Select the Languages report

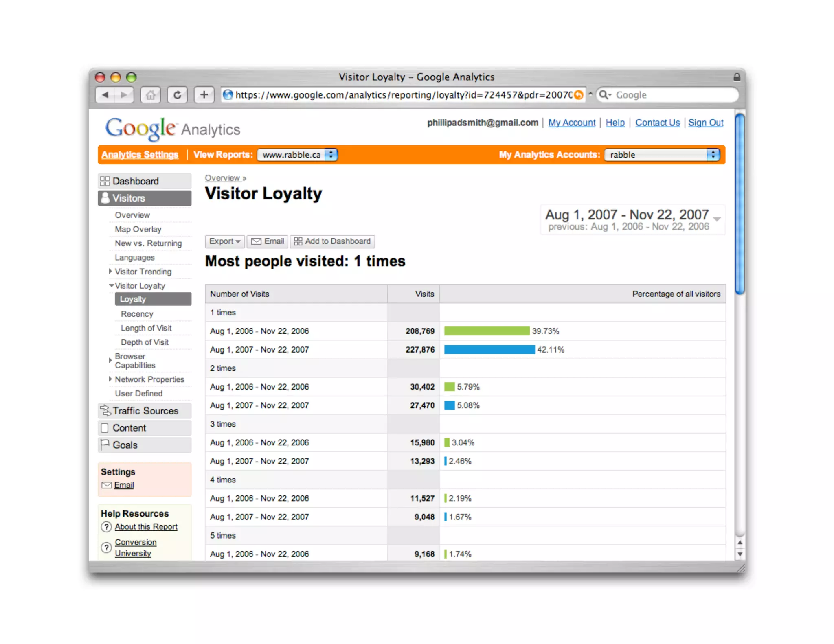pos(135,258)
